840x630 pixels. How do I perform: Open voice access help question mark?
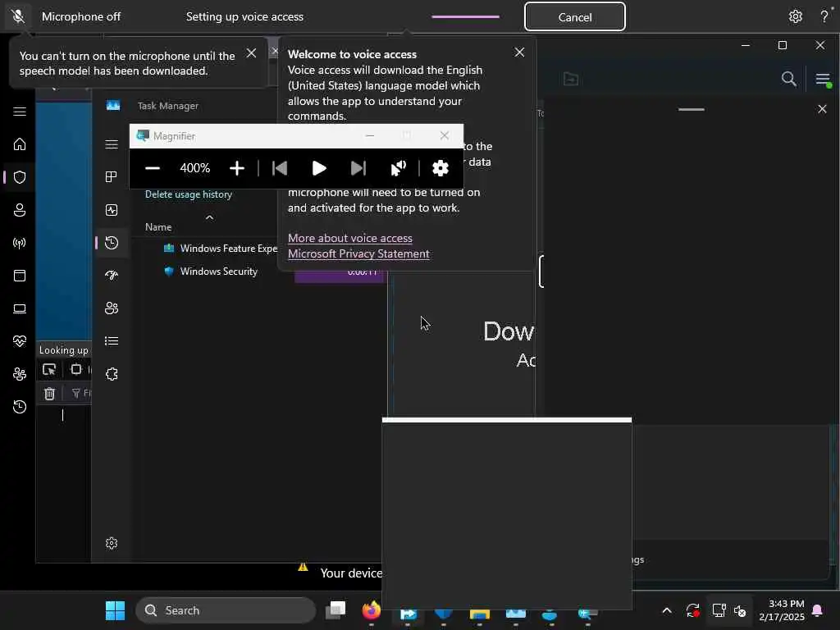pyautogui.click(x=824, y=16)
